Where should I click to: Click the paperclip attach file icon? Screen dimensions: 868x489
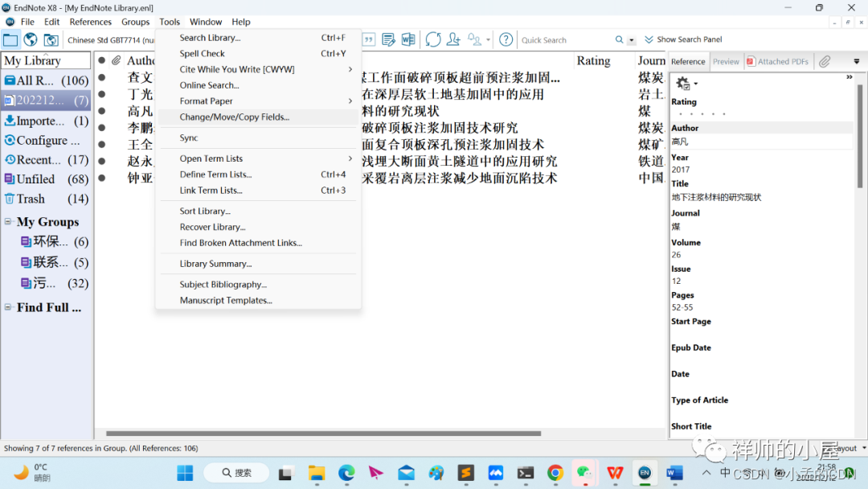point(825,61)
